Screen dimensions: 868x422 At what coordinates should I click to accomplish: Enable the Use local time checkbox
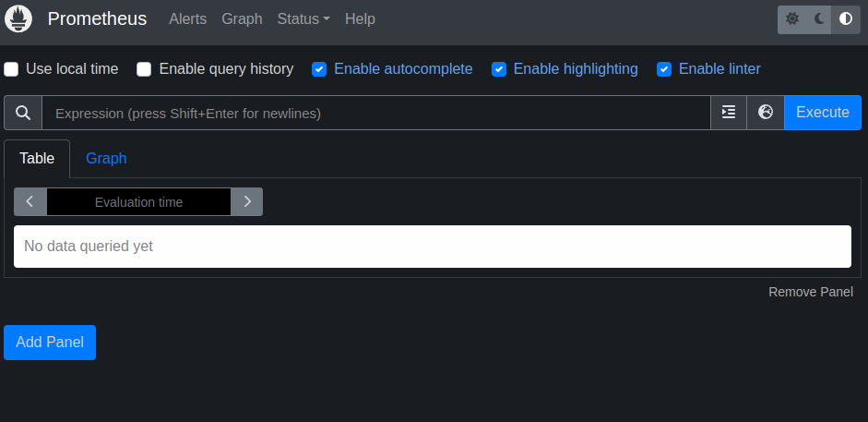click(11, 69)
